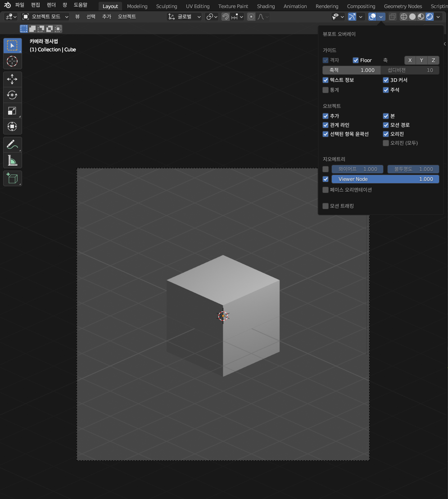
Task: Toggle 모션 경로 checkbox
Action: pos(386,125)
